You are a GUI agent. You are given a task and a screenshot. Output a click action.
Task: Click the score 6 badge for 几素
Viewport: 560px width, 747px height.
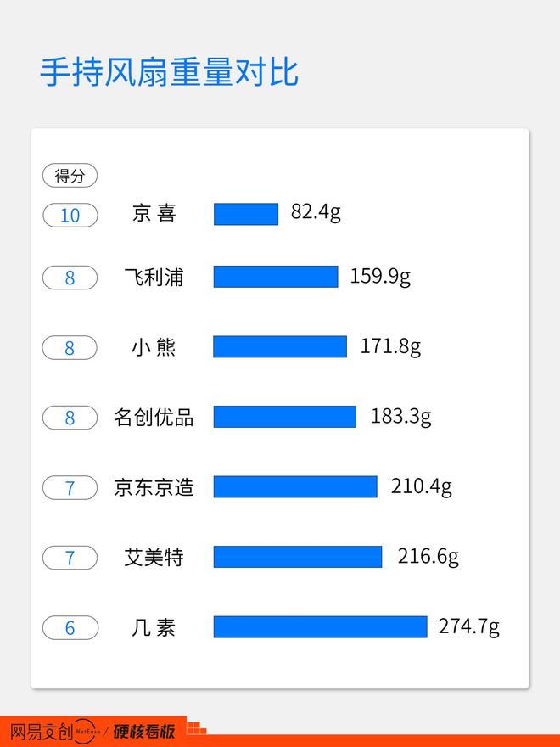[x=70, y=628]
